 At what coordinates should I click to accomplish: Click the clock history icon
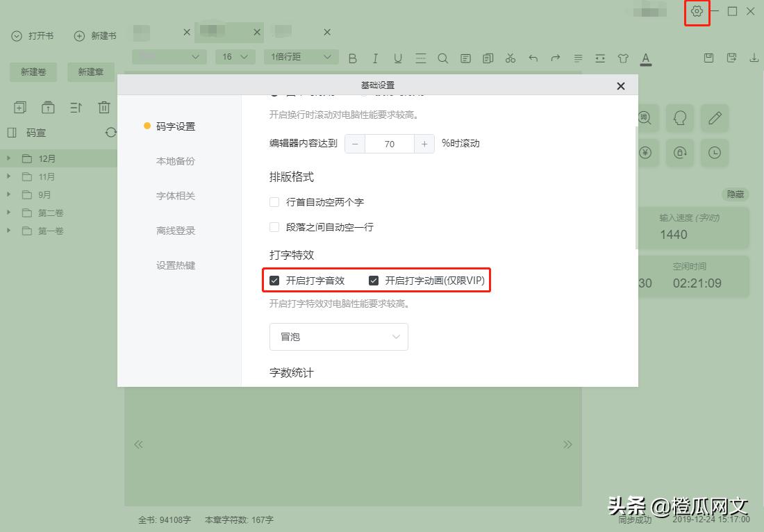(x=715, y=153)
